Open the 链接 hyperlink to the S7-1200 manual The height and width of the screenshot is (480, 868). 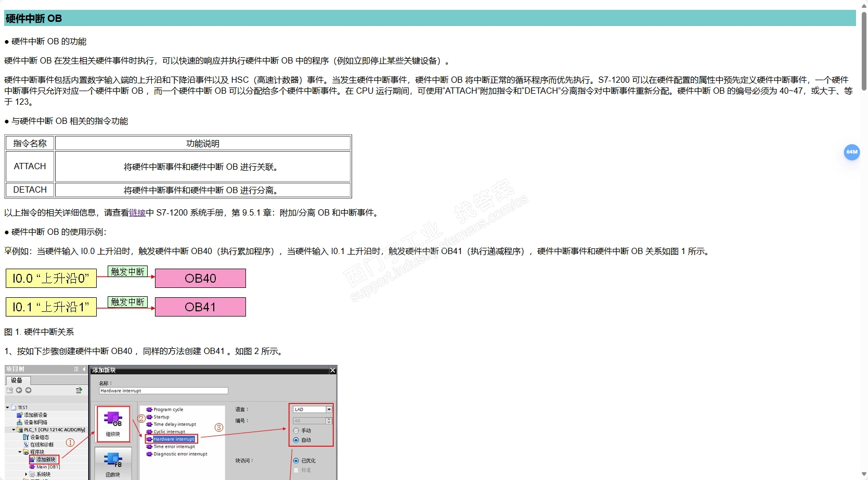click(137, 212)
